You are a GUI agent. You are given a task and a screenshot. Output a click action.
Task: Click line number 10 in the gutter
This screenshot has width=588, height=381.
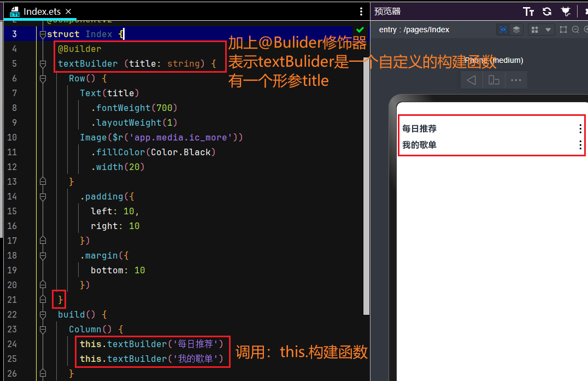click(12, 138)
